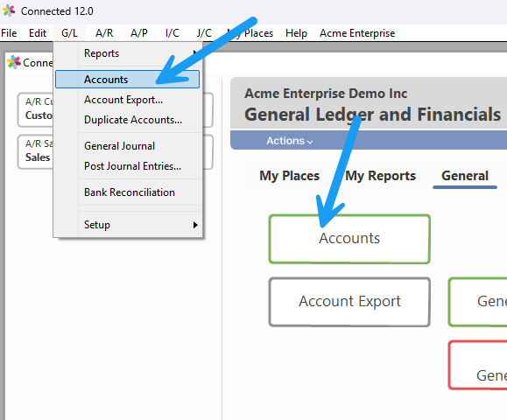Screen dimensions: 507x420
Task: Open Bank Reconciliation from G/L menu
Action: coord(127,192)
